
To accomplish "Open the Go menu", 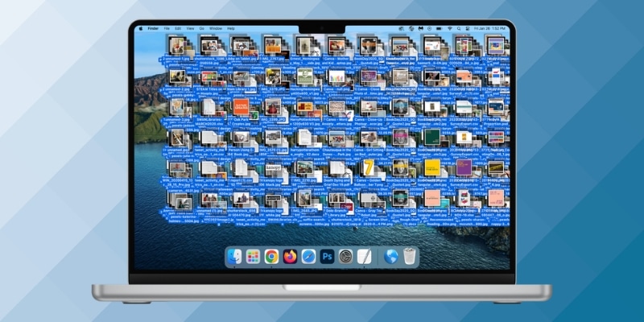I will coord(202,29).
